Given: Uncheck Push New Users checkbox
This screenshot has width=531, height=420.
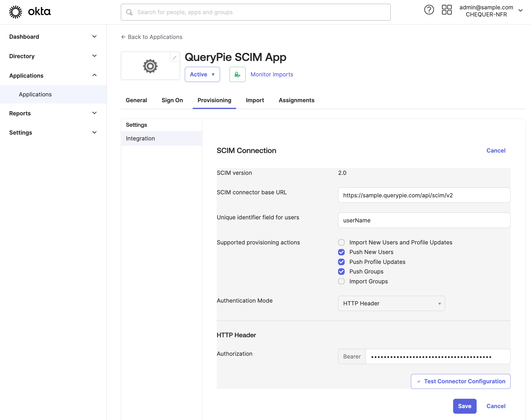Looking at the screenshot, I should pyautogui.click(x=341, y=252).
